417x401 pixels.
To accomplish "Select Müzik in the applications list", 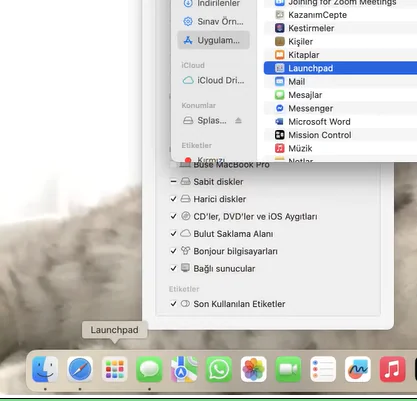I will coord(340,148).
